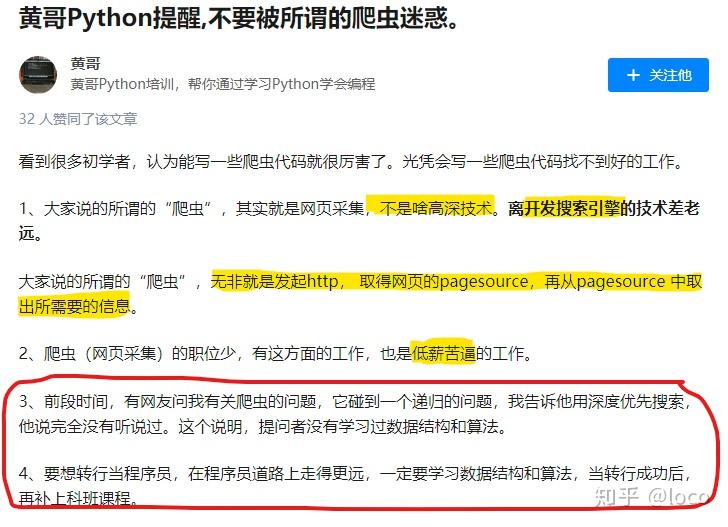Click point 2 about 爬虫（网页采集）的职位少
This screenshot has width=728, height=527.
pos(275,353)
